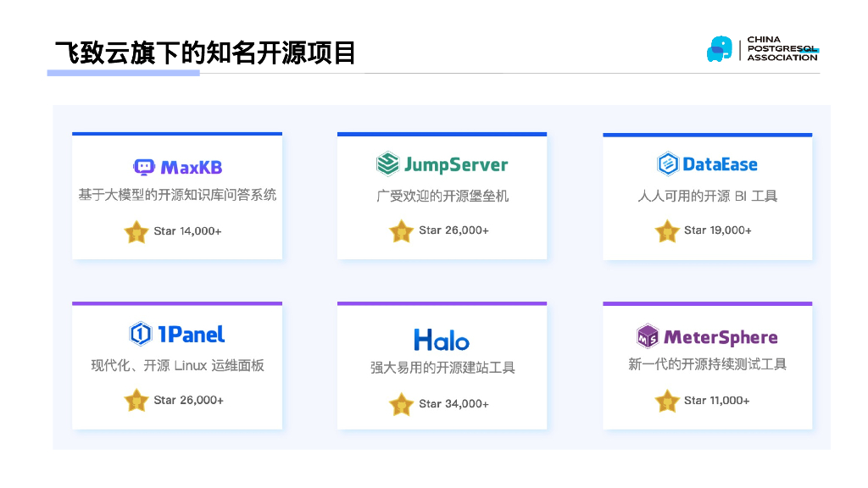Select the star icon beside Star 34,000+

(402, 404)
